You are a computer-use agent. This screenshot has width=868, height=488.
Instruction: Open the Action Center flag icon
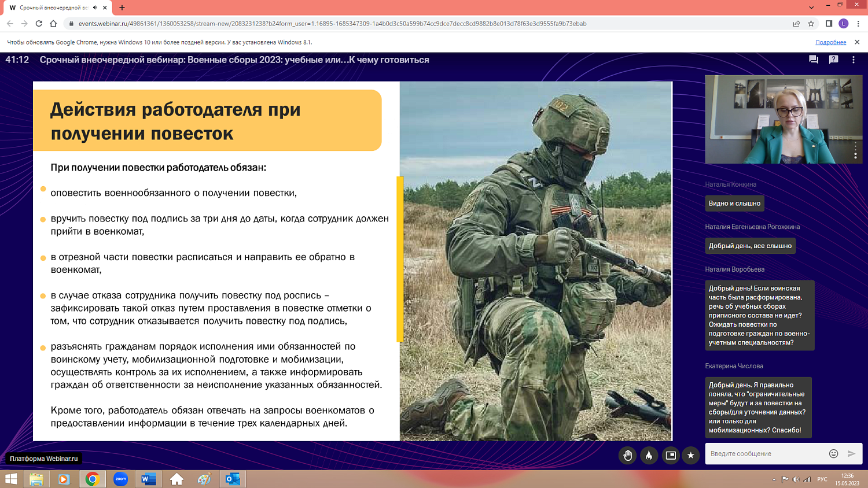[x=785, y=479]
